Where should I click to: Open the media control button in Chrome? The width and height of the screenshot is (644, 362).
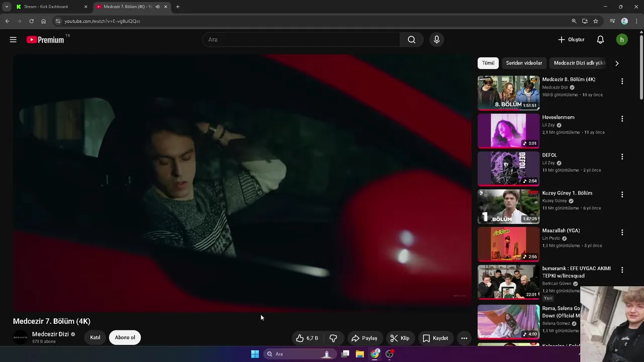pos(612,21)
